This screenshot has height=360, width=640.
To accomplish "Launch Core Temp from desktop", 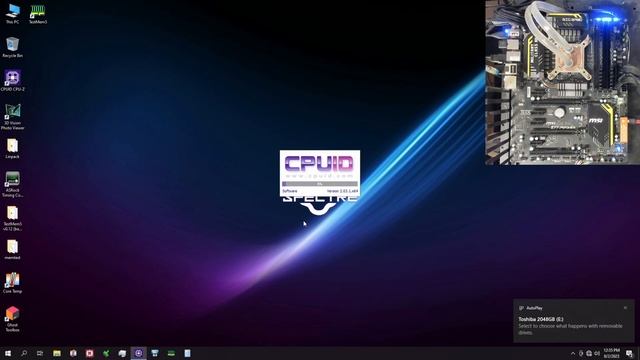I will coord(12,283).
